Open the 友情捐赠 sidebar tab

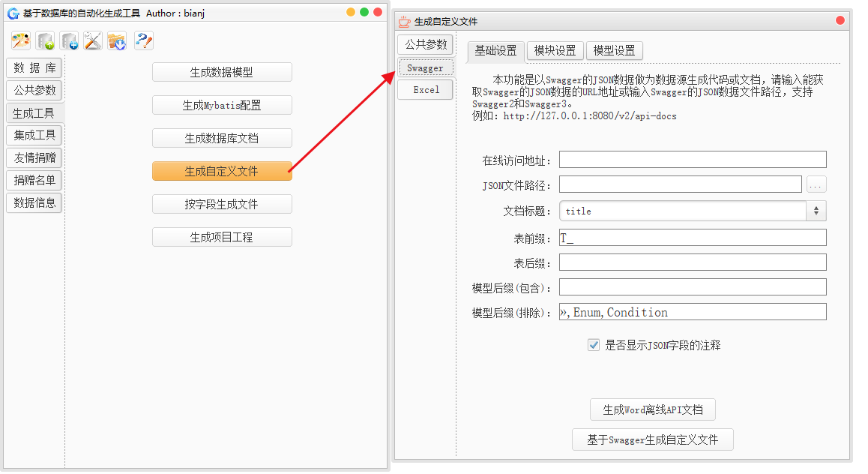(34, 157)
